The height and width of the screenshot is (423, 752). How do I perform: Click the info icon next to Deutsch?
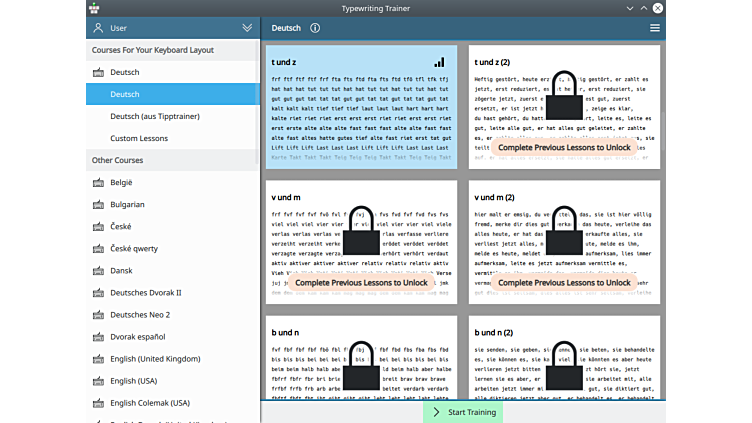(315, 28)
